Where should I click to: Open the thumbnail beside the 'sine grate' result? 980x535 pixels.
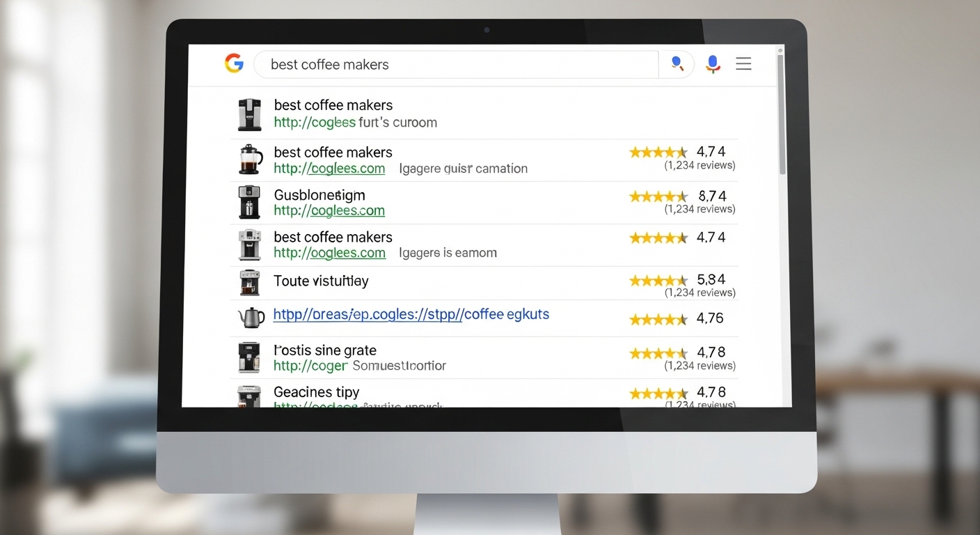(249, 357)
